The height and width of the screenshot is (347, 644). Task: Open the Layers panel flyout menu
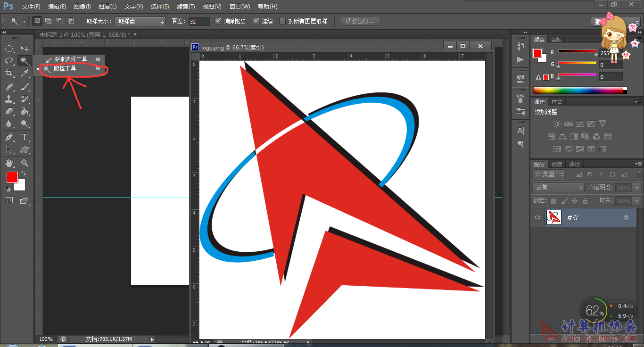(638, 164)
